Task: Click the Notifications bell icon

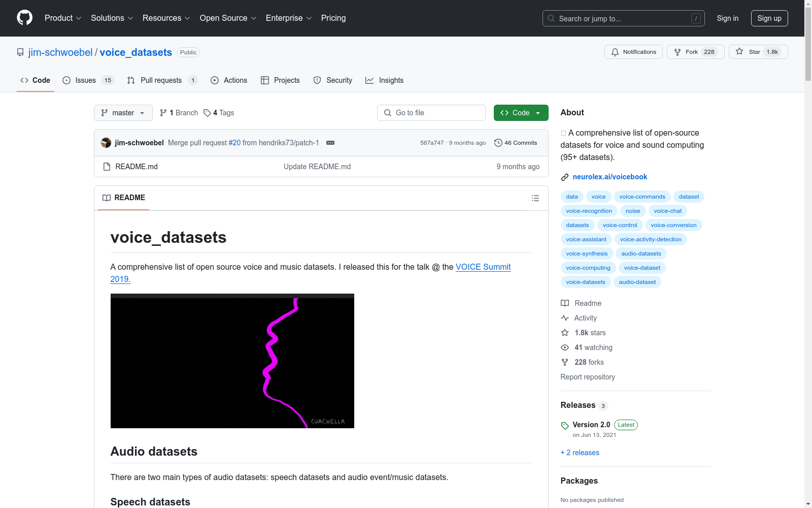Action: pos(615,52)
